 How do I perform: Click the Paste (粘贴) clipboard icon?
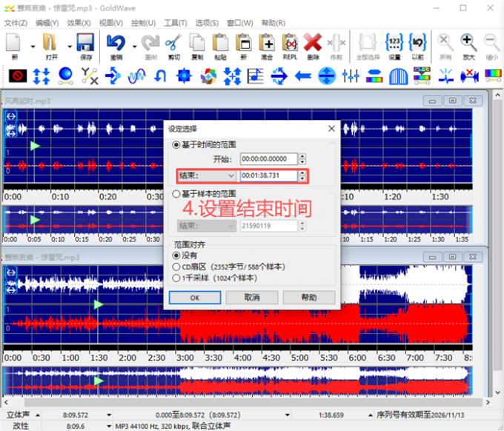click(x=220, y=44)
